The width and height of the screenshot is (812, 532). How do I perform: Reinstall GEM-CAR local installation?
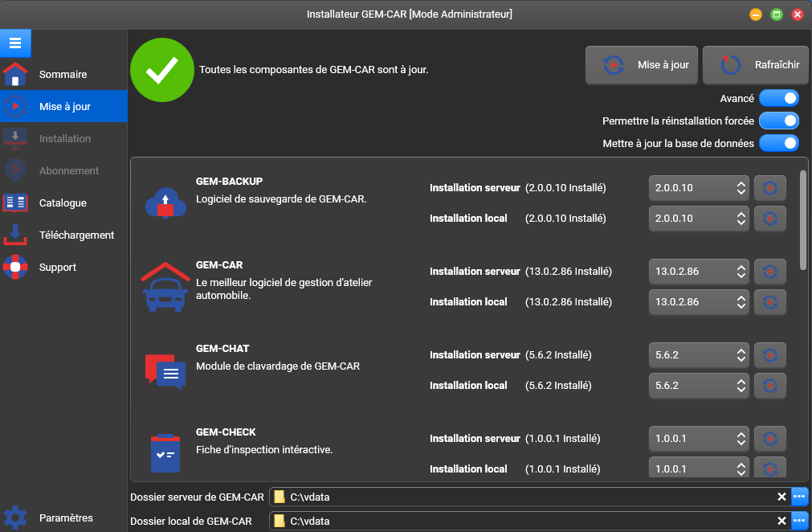click(x=770, y=301)
